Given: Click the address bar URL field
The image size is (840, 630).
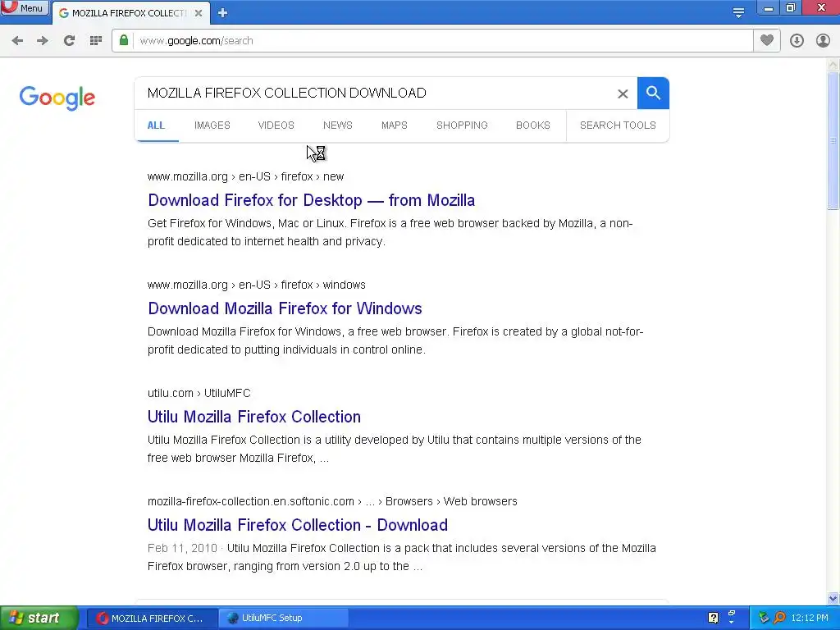Looking at the screenshot, I should tap(442, 41).
